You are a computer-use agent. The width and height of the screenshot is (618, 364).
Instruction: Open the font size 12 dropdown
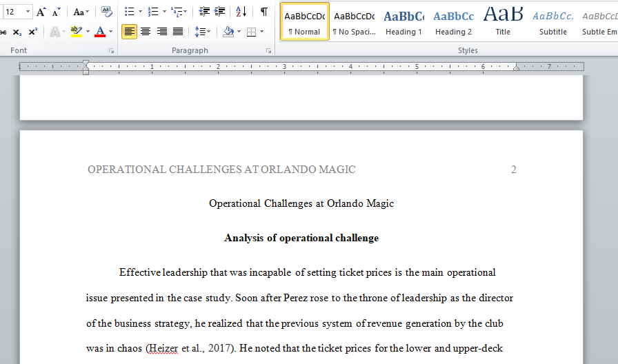pos(28,12)
